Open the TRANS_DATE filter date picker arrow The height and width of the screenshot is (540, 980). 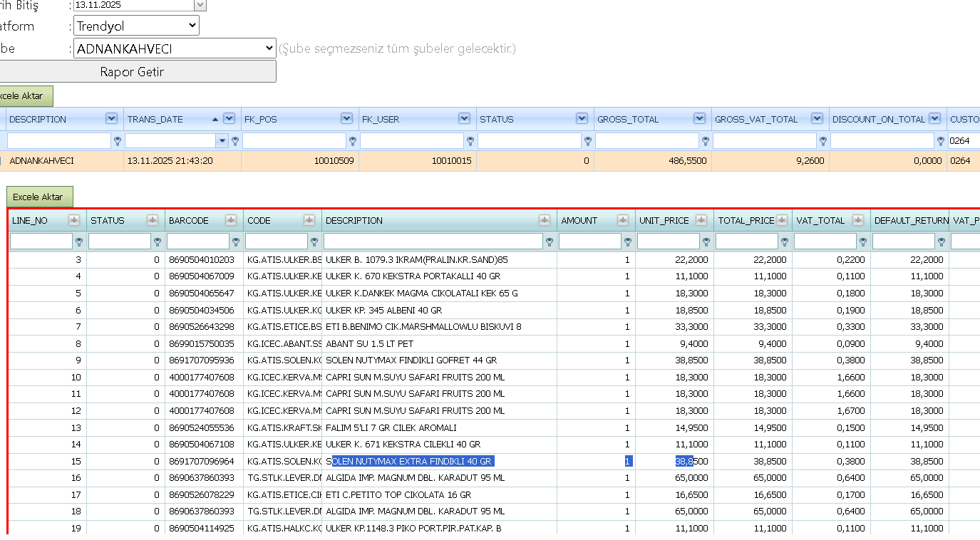[x=222, y=141]
